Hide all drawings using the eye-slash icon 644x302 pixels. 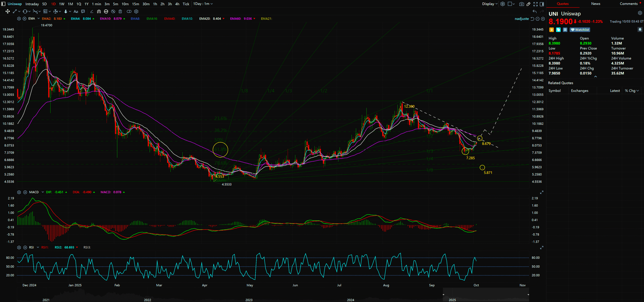(113, 12)
